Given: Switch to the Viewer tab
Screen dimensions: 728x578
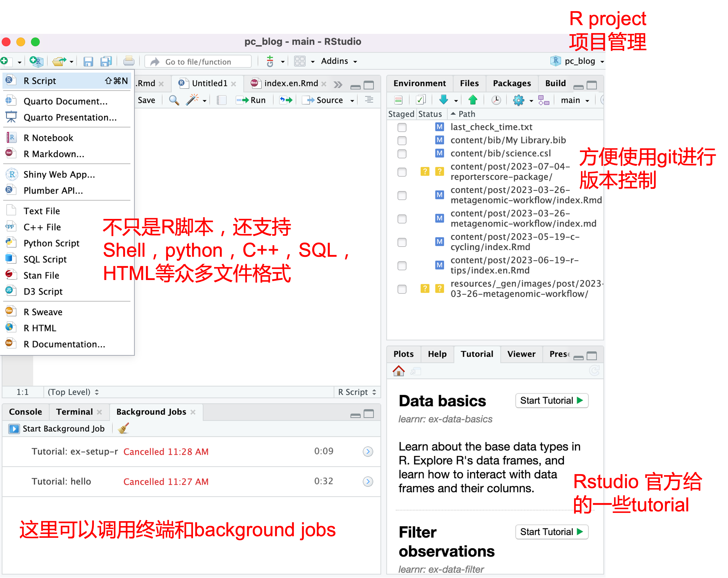Looking at the screenshot, I should click(521, 354).
